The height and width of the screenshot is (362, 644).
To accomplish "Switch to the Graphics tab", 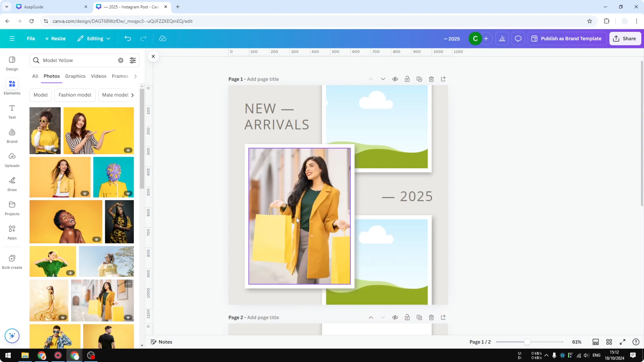I will point(75,76).
